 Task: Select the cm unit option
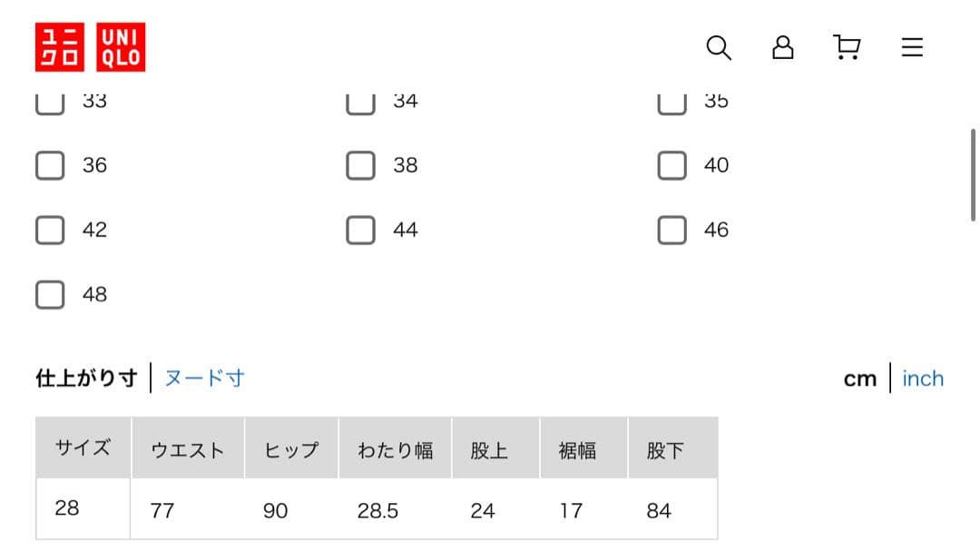(x=859, y=379)
